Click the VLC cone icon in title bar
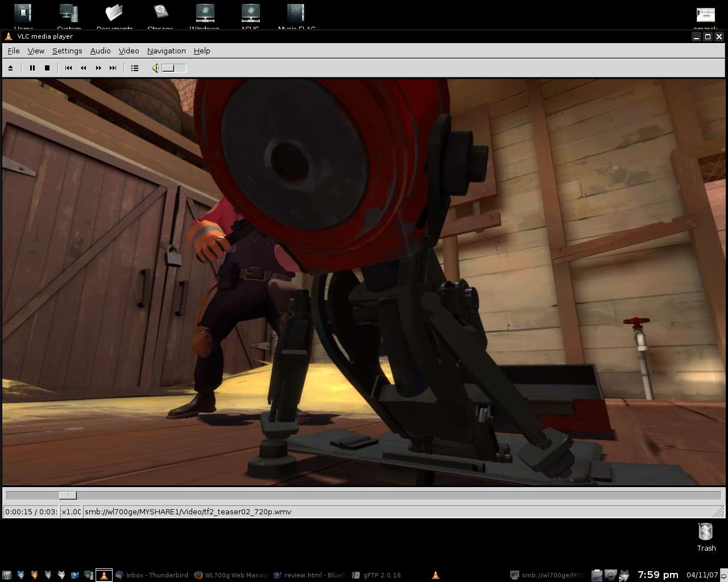Screen dimensions: 728x582 coord(9,36)
